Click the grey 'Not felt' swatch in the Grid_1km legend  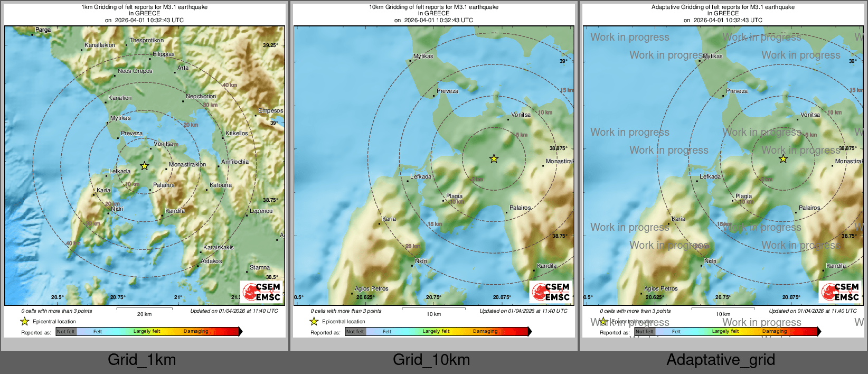click(x=66, y=332)
